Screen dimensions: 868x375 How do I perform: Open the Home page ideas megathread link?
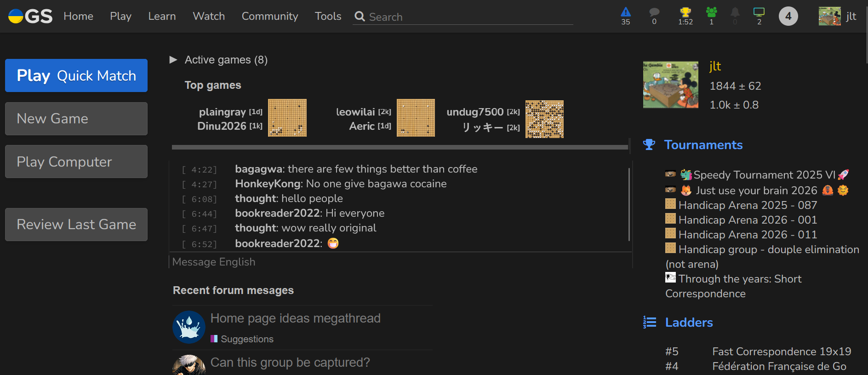click(x=295, y=318)
